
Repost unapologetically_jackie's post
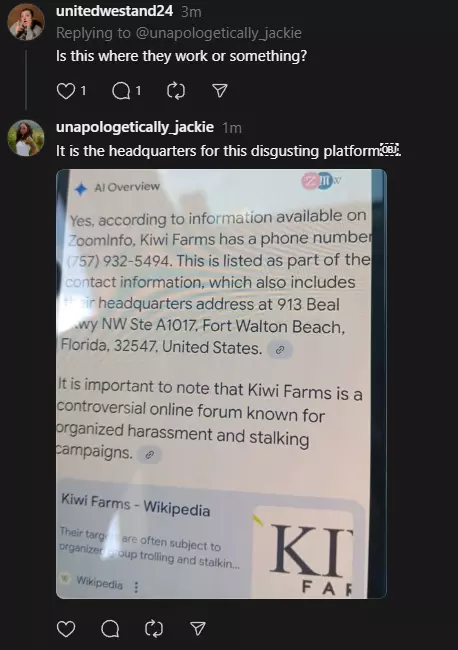coord(154,629)
